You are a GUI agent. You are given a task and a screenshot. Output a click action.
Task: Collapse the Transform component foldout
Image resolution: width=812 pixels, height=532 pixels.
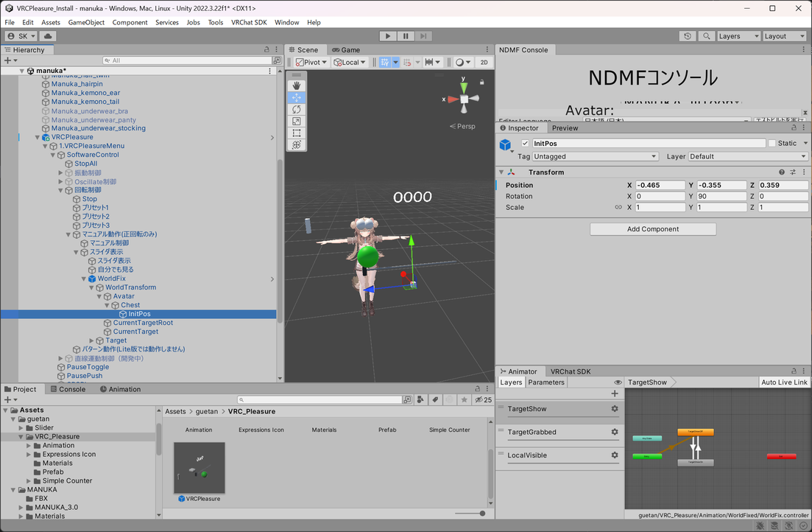pyautogui.click(x=501, y=172)
